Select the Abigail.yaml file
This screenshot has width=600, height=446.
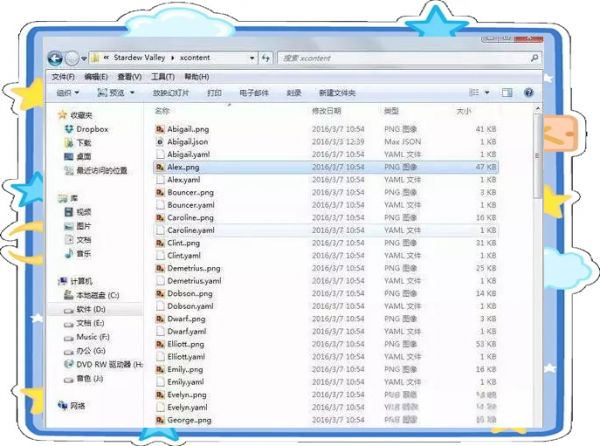coord(189,155)
